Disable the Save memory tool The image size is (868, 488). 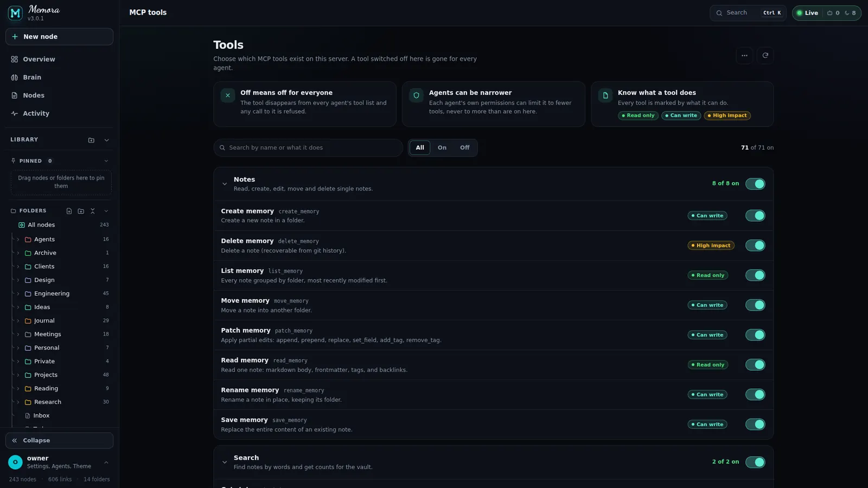[755, 425]
